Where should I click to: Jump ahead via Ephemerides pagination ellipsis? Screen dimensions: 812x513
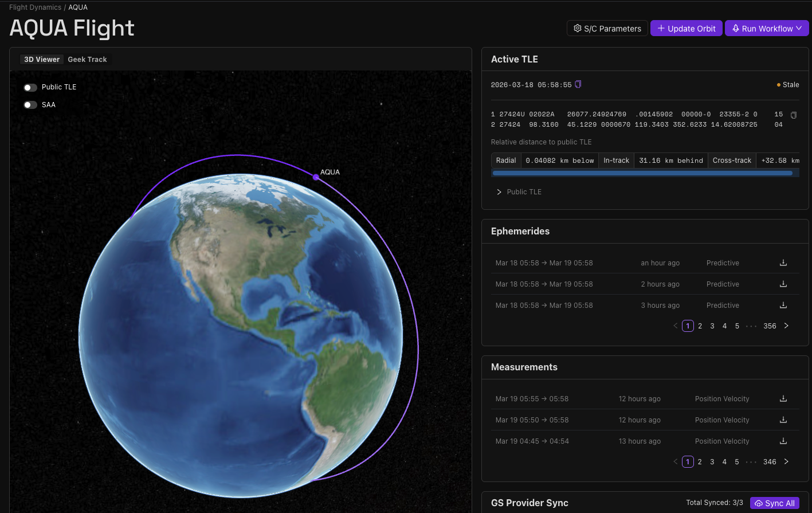tap(751, 326)
